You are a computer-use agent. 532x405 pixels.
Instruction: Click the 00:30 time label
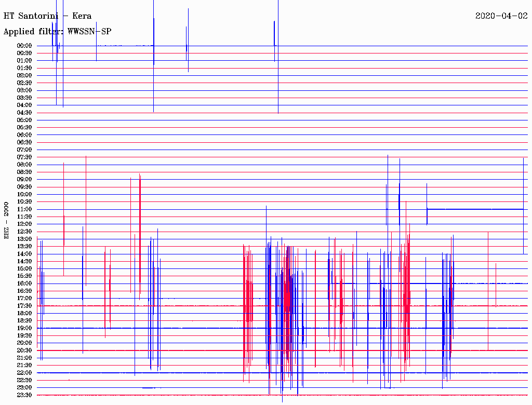click(24, 53)
